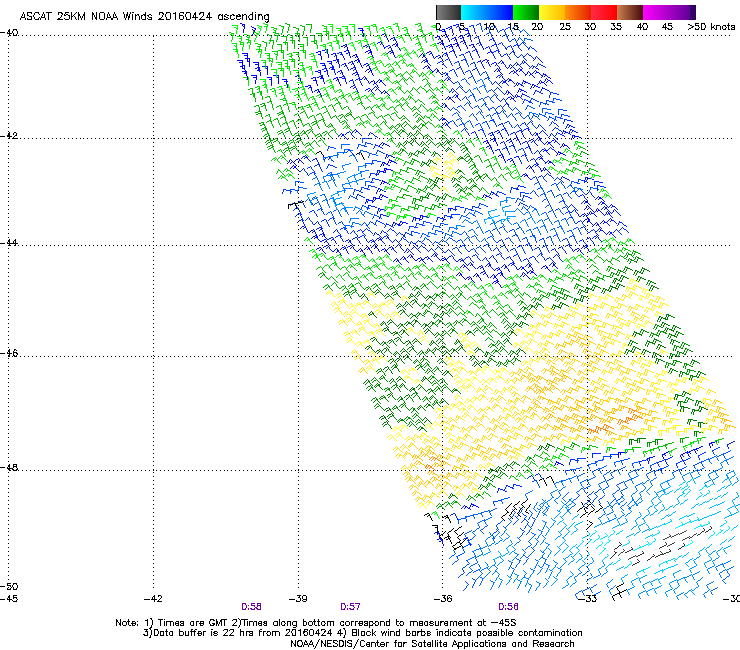740x650 pixels.
Task: Click the '-42' longitude label on bottom axis
Action: click(153, 599)
